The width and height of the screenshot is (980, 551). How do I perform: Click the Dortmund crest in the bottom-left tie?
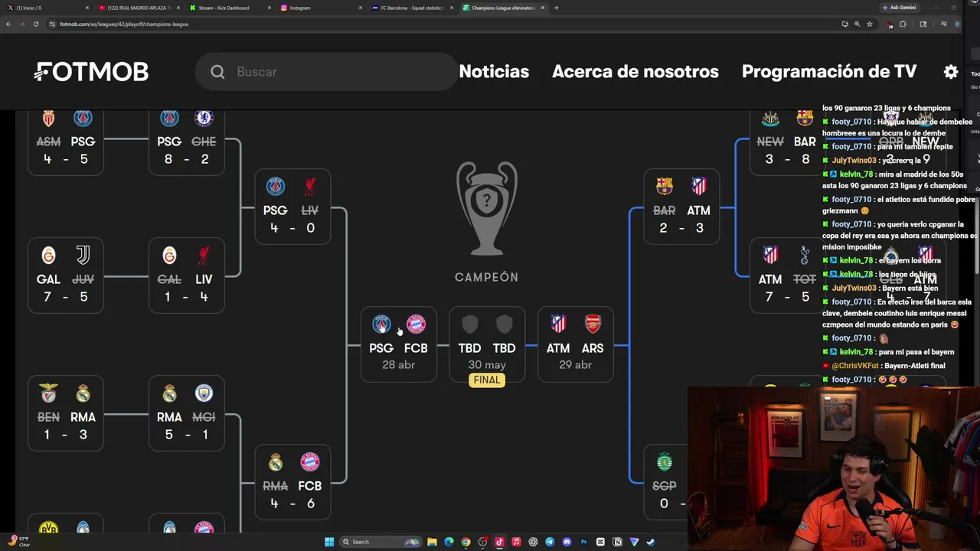tap(48, 529)
